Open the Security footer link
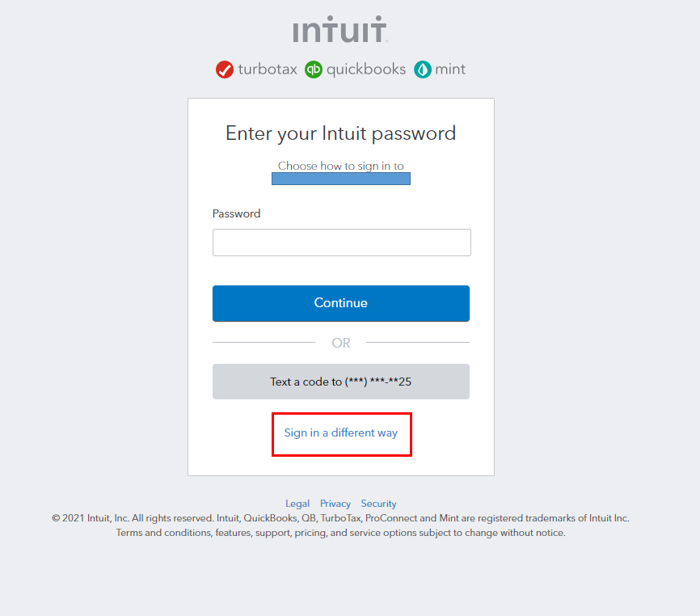The width and height of the screenshot is (700, 616). point(378,504)
